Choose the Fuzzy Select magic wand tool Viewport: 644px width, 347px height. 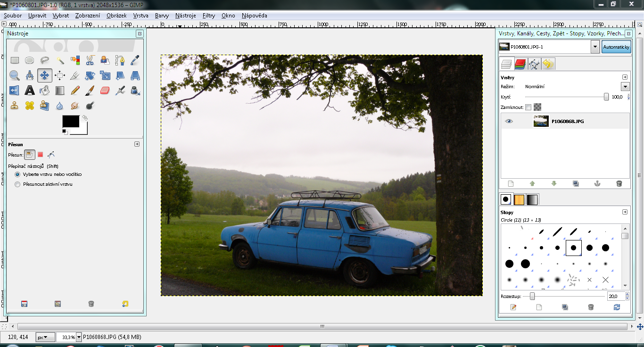[x=60, y=60]
